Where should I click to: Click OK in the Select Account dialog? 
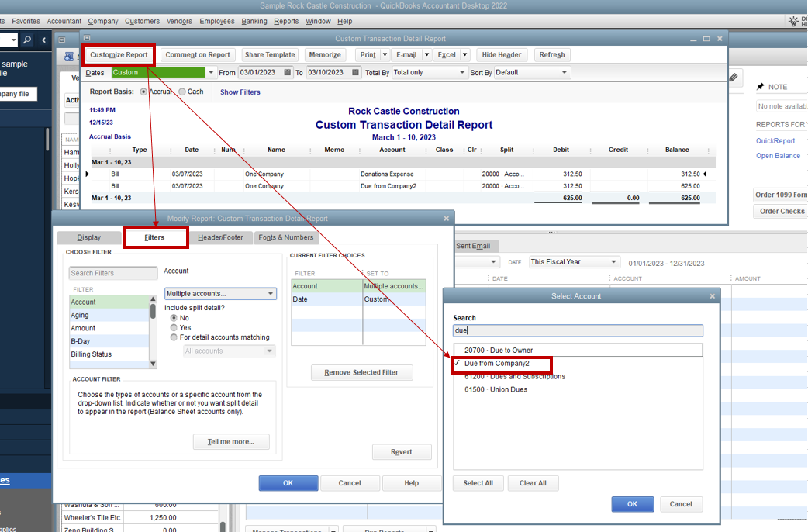click(x=632, y=504)
